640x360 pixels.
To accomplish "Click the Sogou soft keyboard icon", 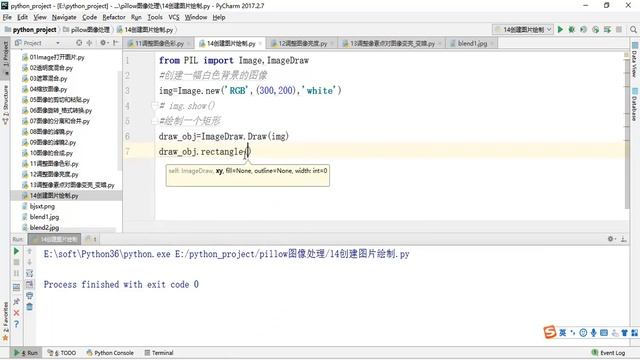I will (604, 333).
